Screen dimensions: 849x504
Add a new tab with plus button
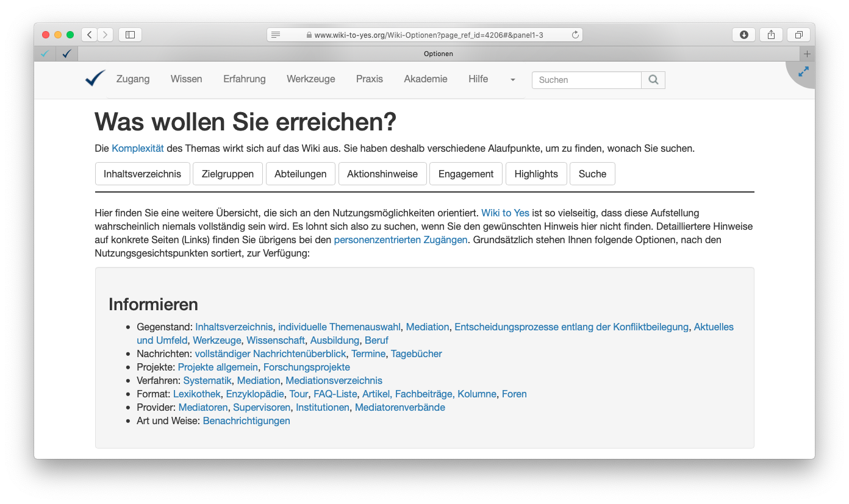807,54
